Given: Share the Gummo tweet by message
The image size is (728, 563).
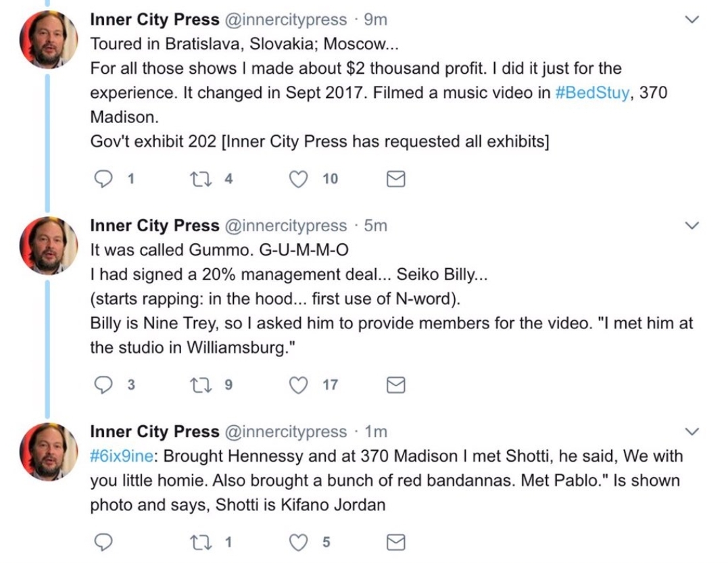Looking at the screenshot, I should click(x=395, y=385).
